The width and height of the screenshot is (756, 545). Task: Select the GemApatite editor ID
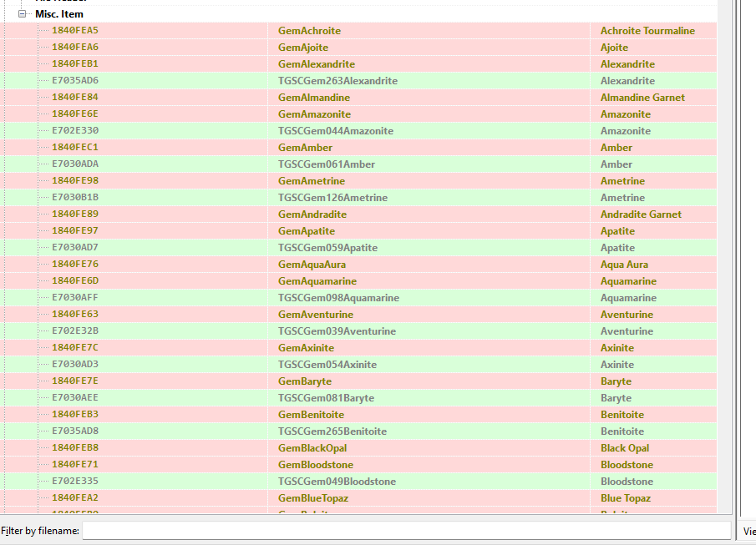(307, 231)
